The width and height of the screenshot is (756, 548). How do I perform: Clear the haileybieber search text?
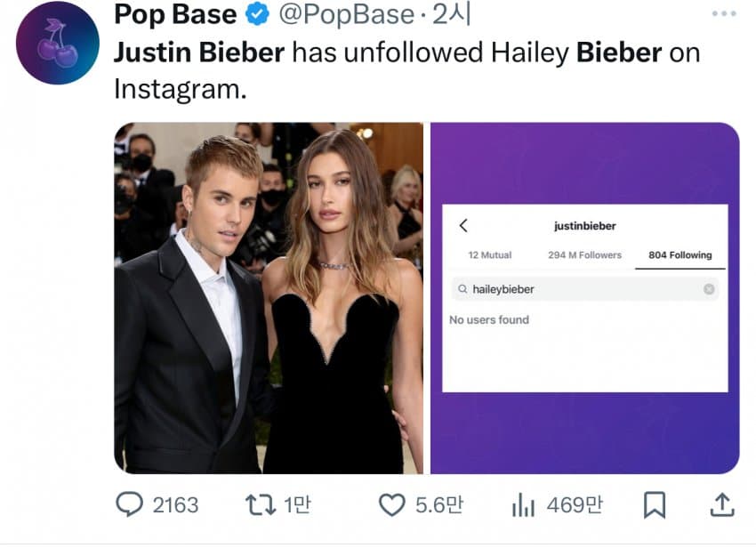pos(709,289)
